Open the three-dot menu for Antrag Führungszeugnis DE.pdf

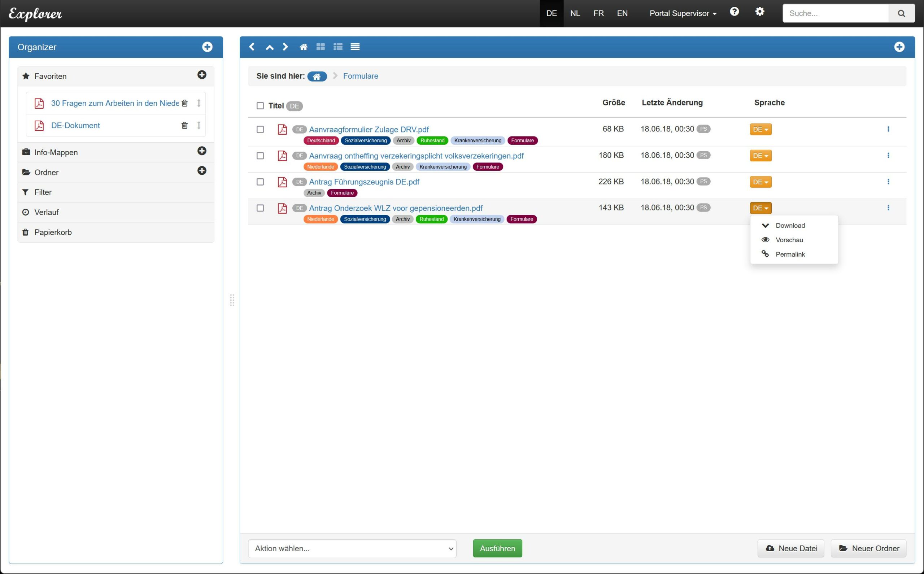888,182
